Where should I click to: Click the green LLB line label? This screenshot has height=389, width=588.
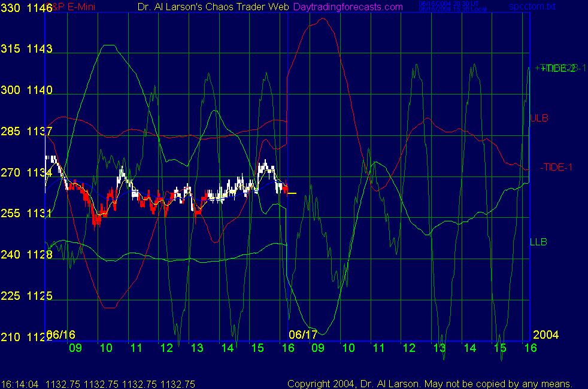click(538, 242)
